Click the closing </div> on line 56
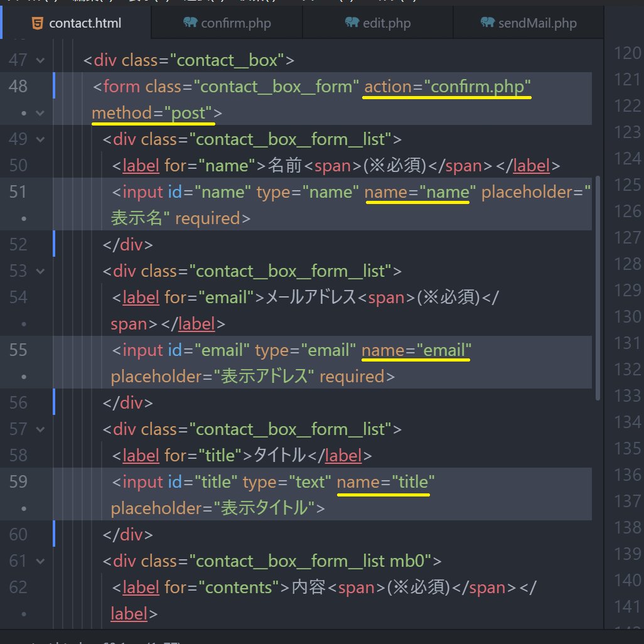 (x=127, y=402)
